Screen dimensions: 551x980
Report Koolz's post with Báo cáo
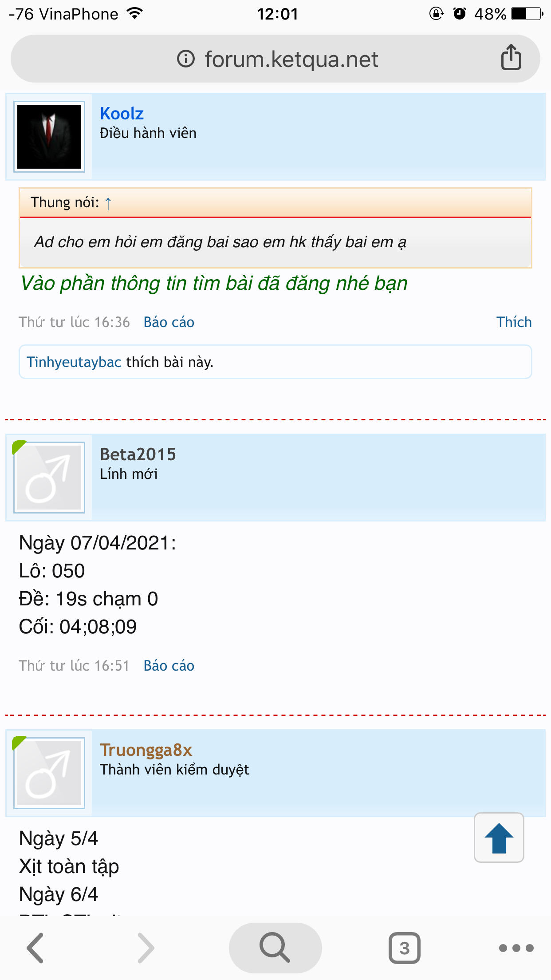(x=169, y=322)
